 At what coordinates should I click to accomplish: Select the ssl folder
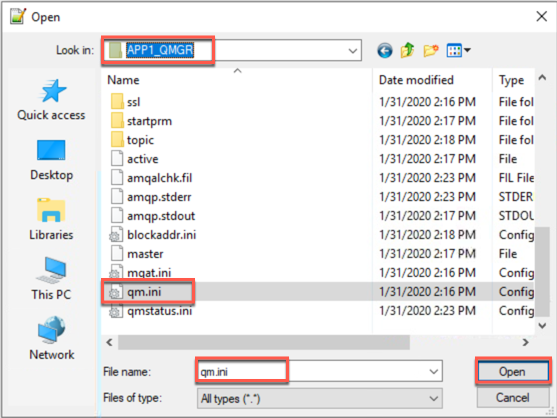[x=133, y=102]
